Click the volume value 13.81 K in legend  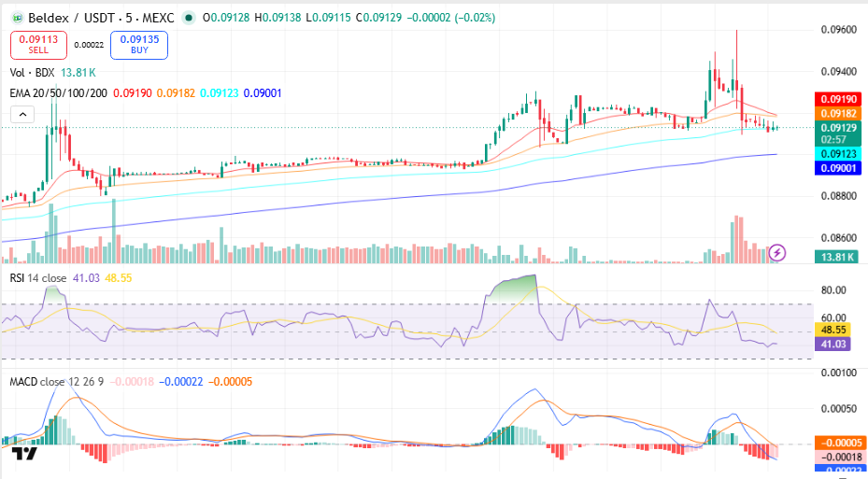point(78,73)
